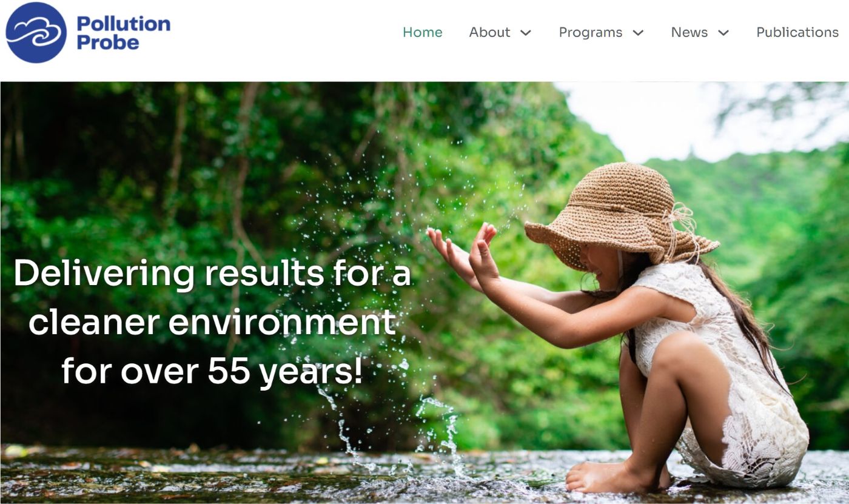The width and height of the screenshot is (849, 504).
Task: Click the 'for over 55 years!' text
Action: 212,371
